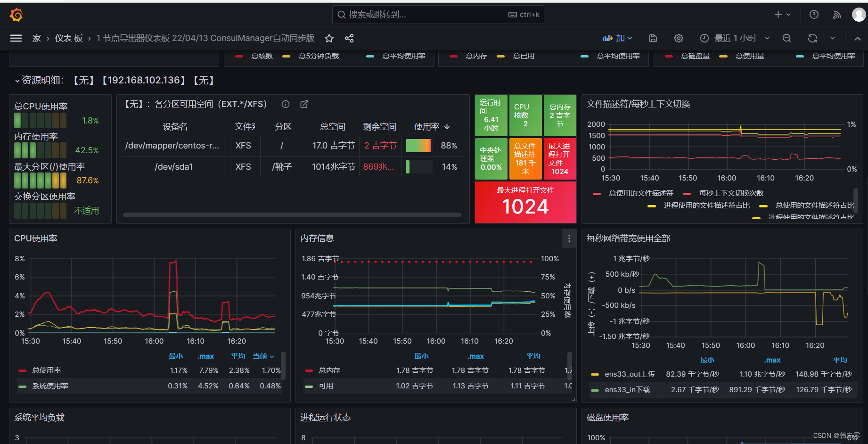Toggle the 可用 series in 内存信息 legend
Image resolution: width=868 pixels, height=444 pixels.
click(x=326, y=386)
